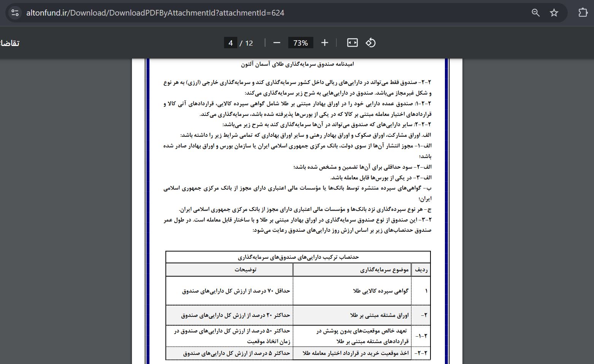Screen dimensions: 594x364
Task: Click the fit to page icon
Action: 353,43
